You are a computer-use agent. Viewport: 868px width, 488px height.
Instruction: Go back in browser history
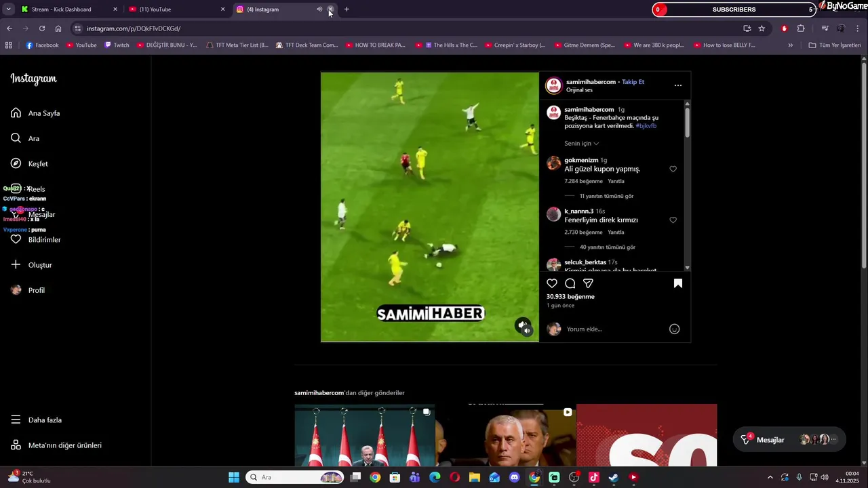point(9,28)
